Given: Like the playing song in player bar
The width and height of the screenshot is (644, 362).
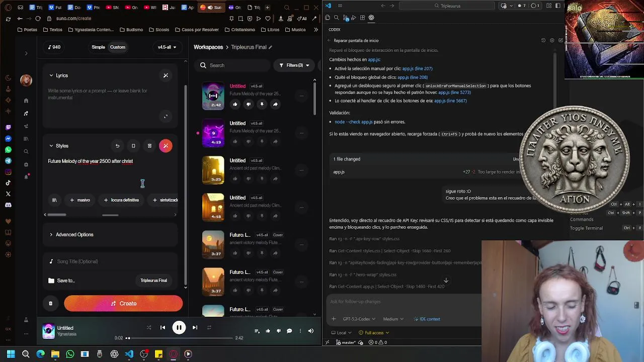Looking at the screenshot, I should coord(268,331).
